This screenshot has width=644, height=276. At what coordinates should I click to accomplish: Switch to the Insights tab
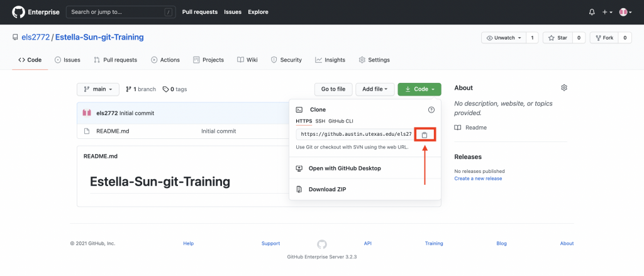click(330, 60)
